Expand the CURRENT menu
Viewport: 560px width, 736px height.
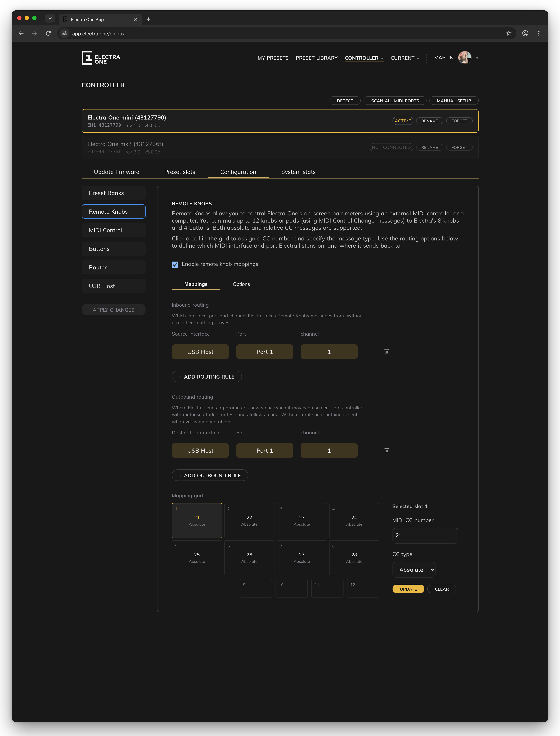pyautogui.click(x=405, y=58)
